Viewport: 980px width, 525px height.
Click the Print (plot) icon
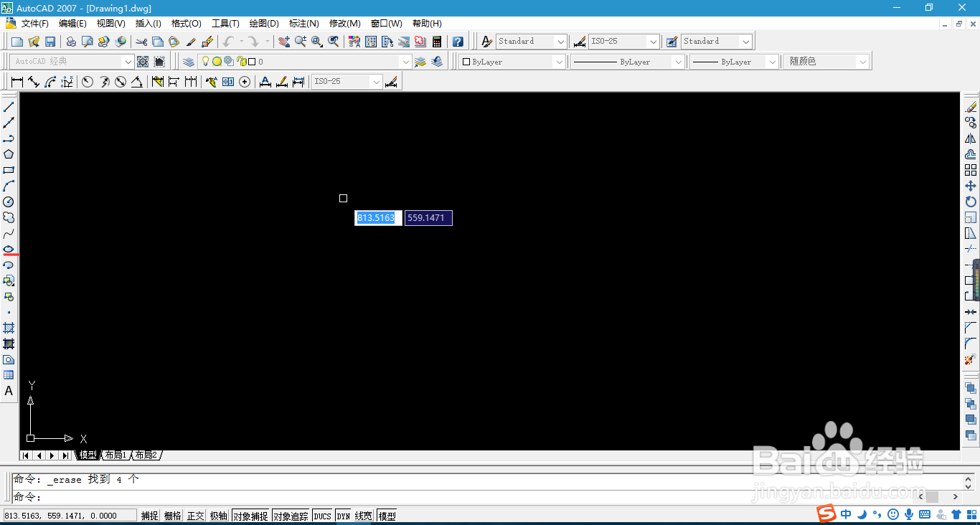point(71,42)
